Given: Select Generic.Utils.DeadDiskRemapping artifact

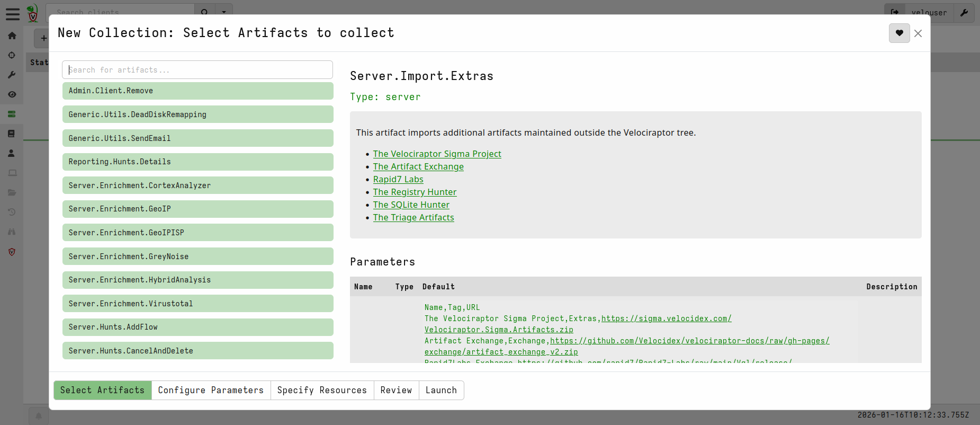Looking at the screenshot, I should (197, 114).
